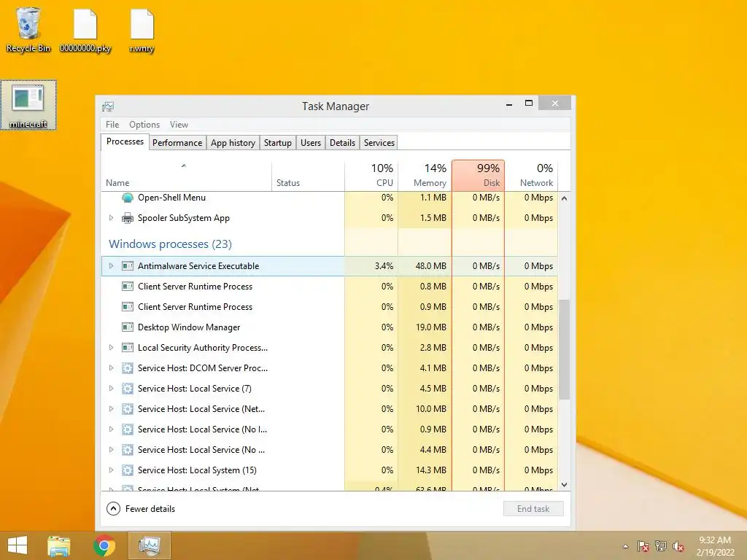Viewport: 747px width, 560px height.
Task: Open the Options menu
Action: [144, 125]
